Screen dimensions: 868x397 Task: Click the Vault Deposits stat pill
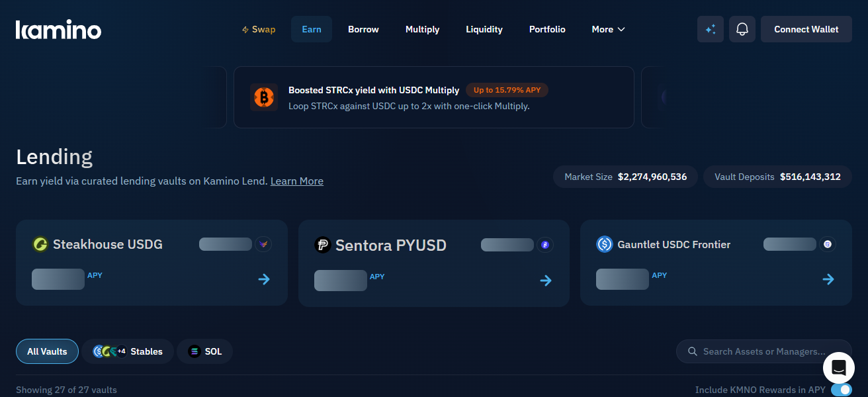pos(777,177)
